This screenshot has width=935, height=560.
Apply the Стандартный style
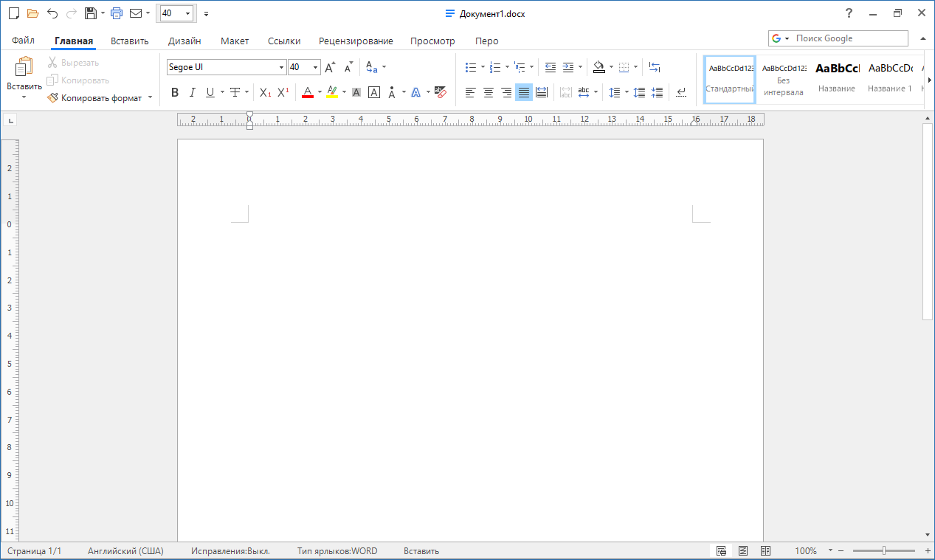tap(730, 80)
